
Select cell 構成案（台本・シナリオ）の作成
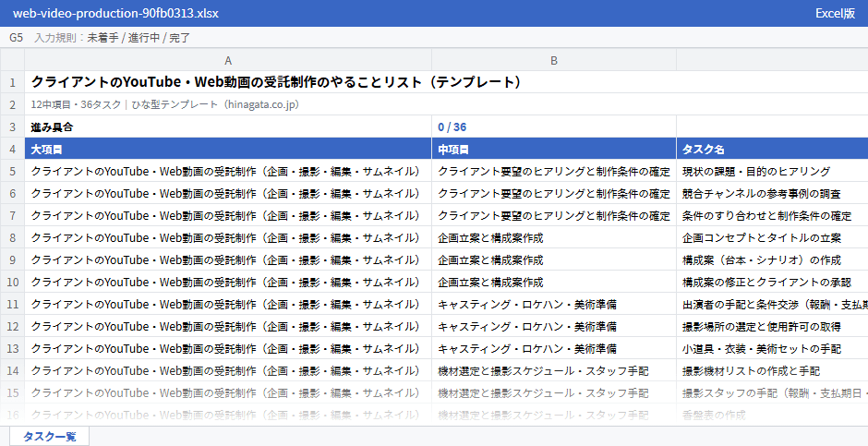point(772,259)
